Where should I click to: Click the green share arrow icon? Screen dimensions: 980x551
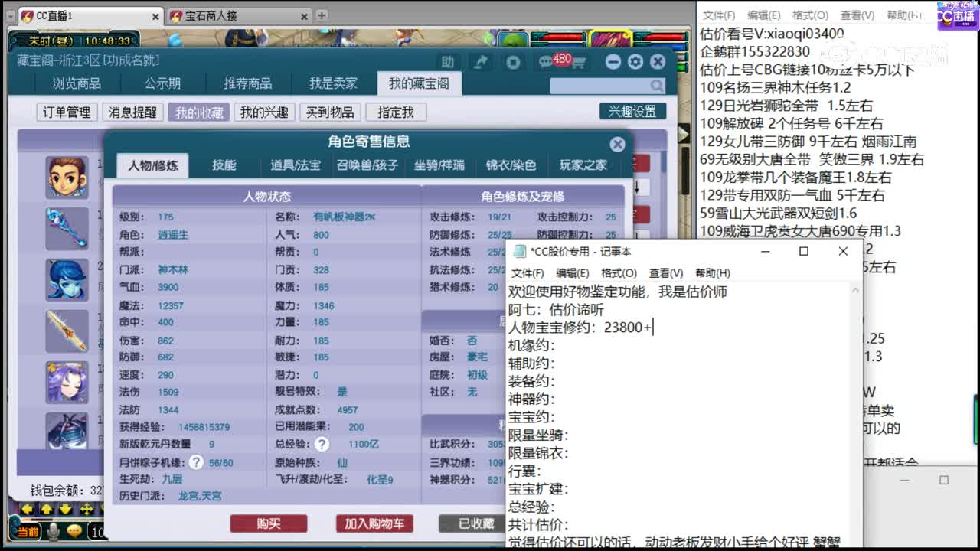point(479,62)
